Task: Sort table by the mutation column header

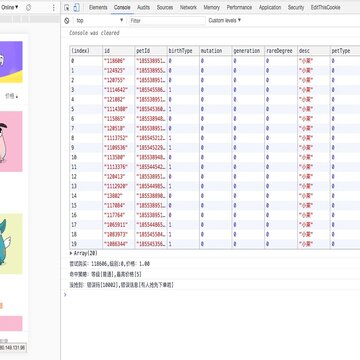Action: [215, 51]
